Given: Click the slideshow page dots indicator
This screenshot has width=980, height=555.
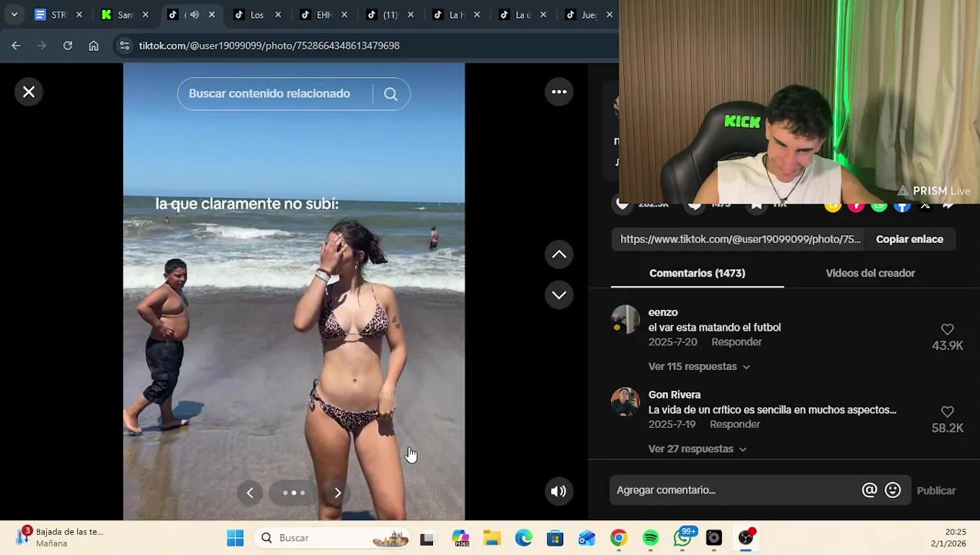Looking at the screenshot, I should click(294, 493).
